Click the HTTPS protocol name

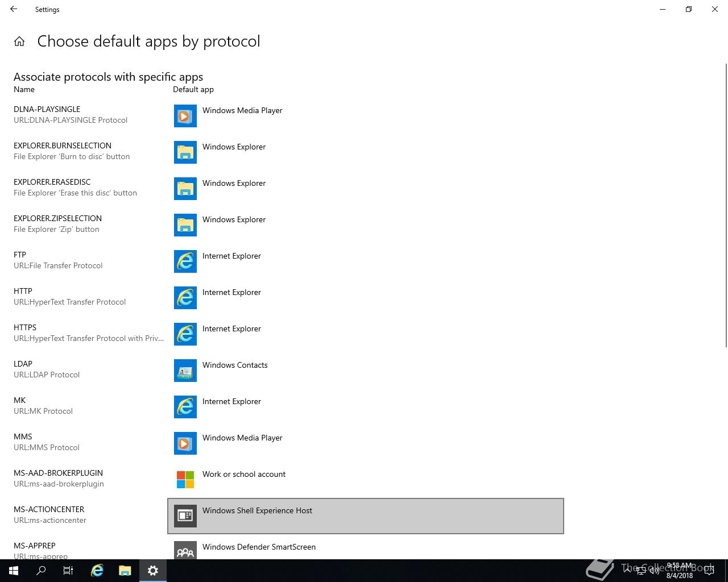(x=25, y=327)
